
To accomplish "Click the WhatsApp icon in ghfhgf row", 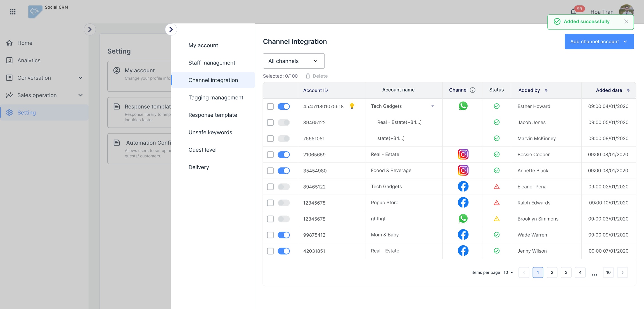I will [x=463, y=219].
